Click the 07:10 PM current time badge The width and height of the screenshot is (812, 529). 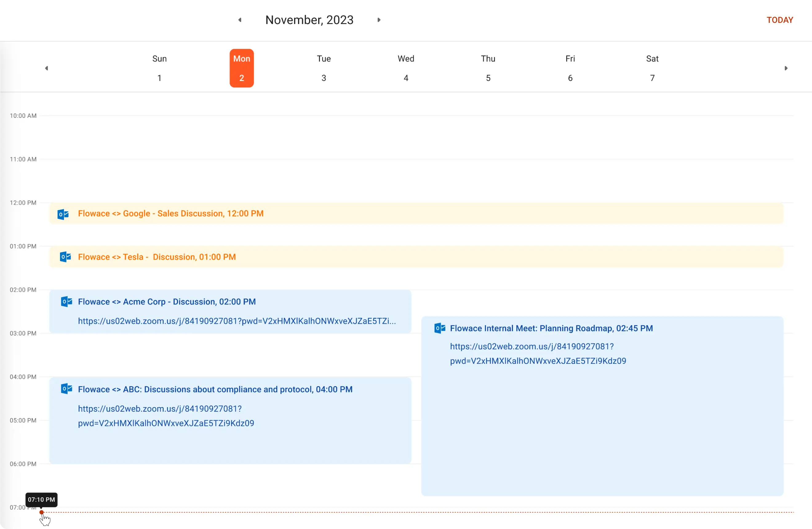(41, 500)
